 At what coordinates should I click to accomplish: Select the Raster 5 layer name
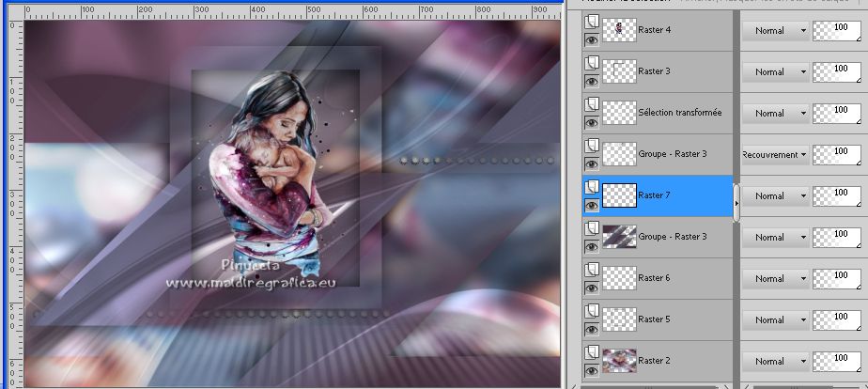(655, 319)
